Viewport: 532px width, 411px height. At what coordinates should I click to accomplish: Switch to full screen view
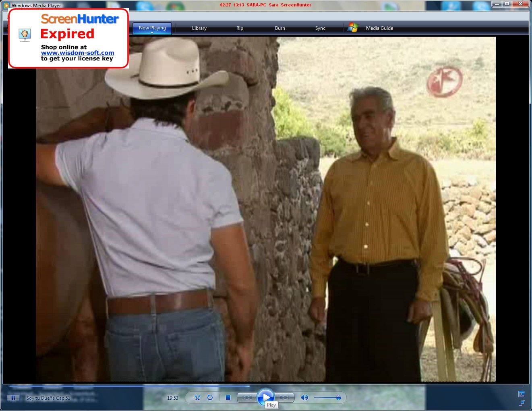pos(522,394)
